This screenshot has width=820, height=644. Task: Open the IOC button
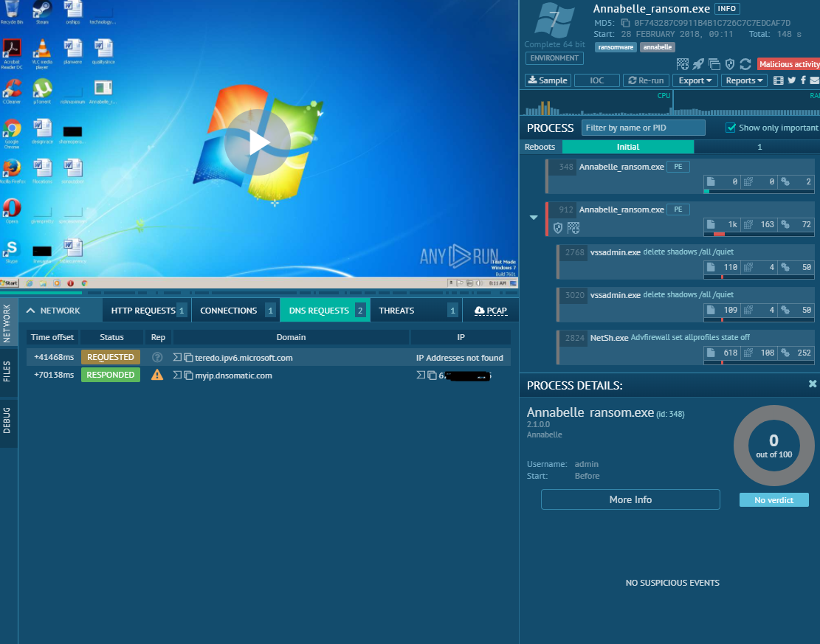tap(596, 80)
